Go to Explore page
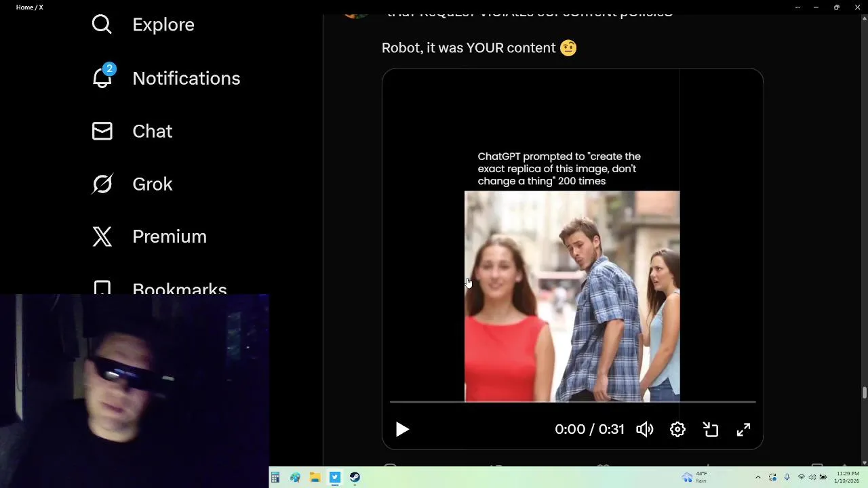 [163, 24]
